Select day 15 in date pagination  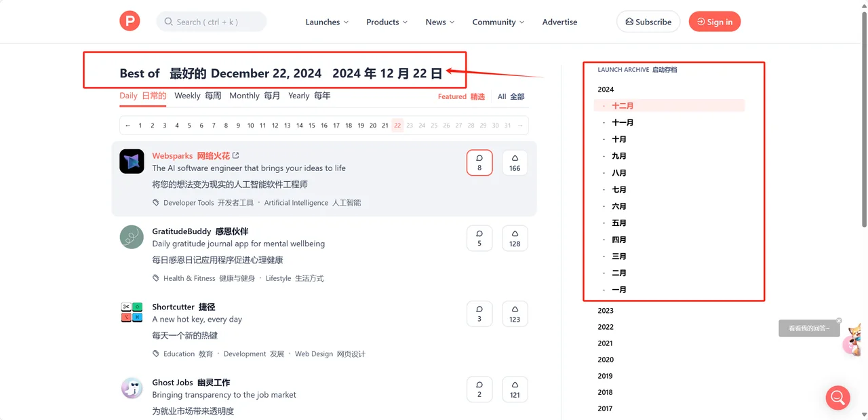(x=312, y=126)
